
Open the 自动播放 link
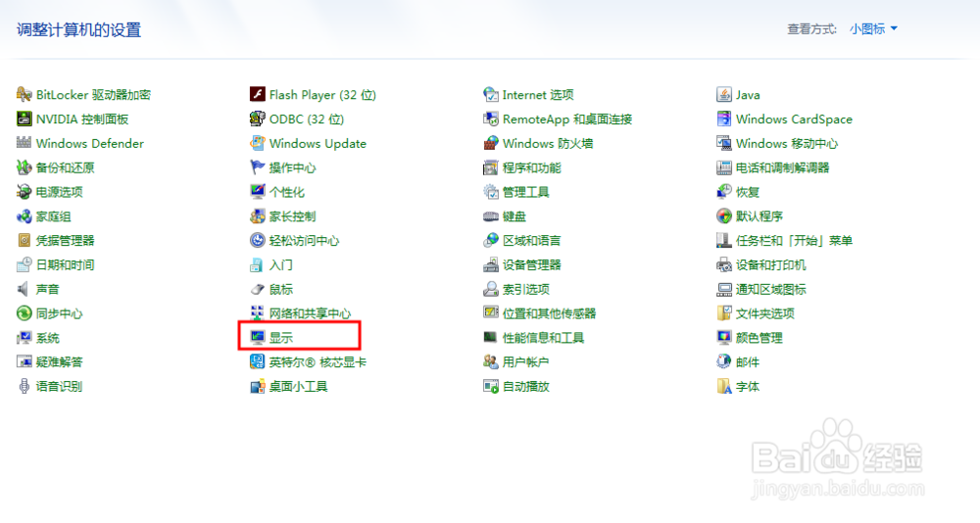(x=525, y=387)
